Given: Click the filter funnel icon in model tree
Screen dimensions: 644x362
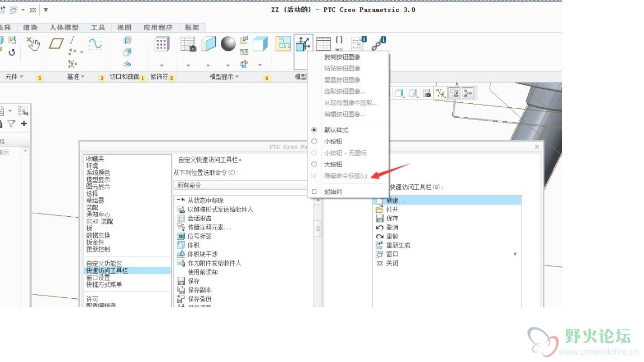Looking at the screenshot, I should pyautogui.click(x=11, y=123).
